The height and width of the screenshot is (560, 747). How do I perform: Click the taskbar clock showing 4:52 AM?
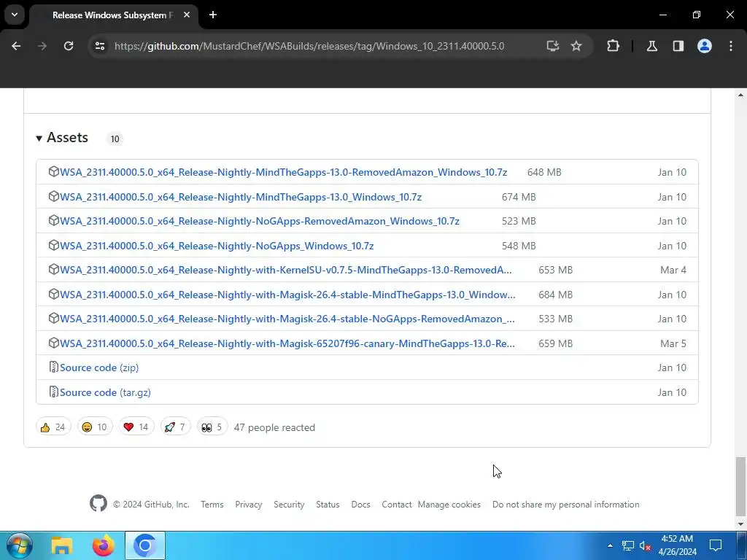click(678, 545)
